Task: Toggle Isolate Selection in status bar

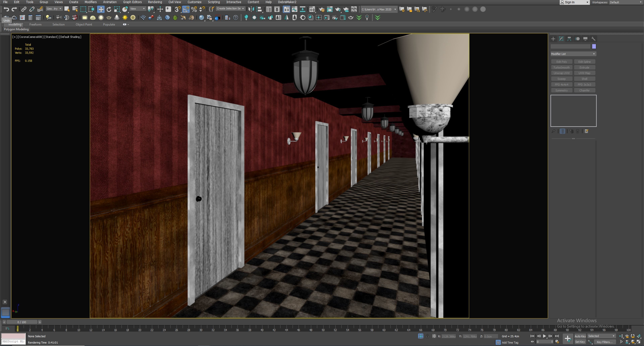Action: pos(421,336)
